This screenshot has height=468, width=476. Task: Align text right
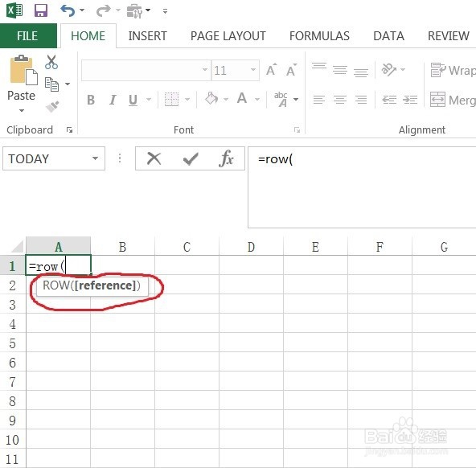coord(361,100)
